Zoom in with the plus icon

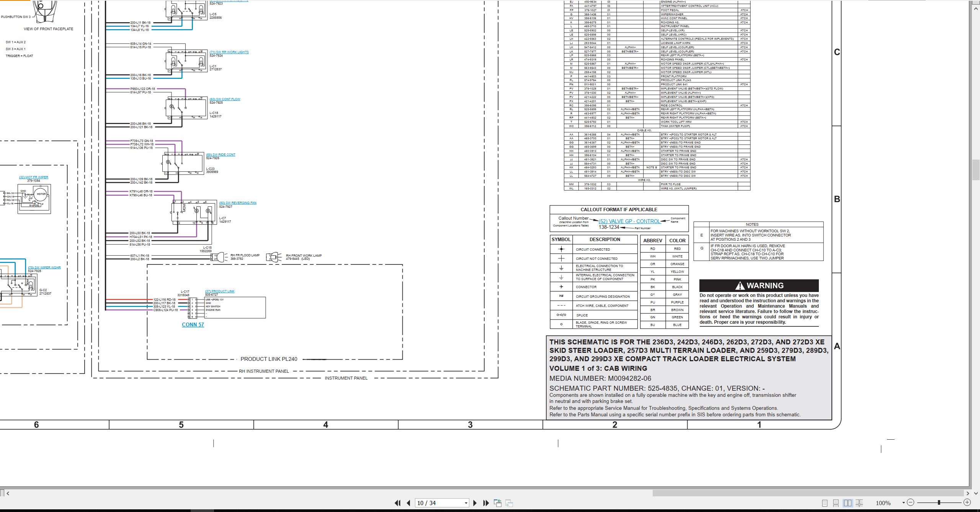[x=967, y=502]
